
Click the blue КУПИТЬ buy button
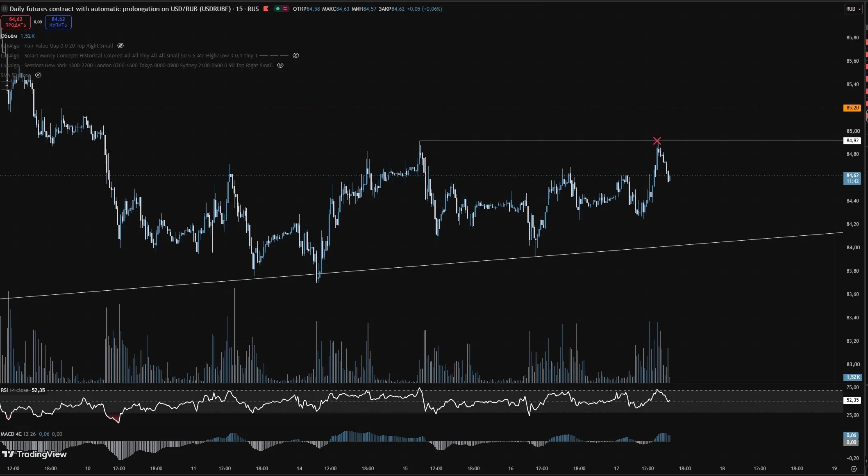tap(58, 22)
